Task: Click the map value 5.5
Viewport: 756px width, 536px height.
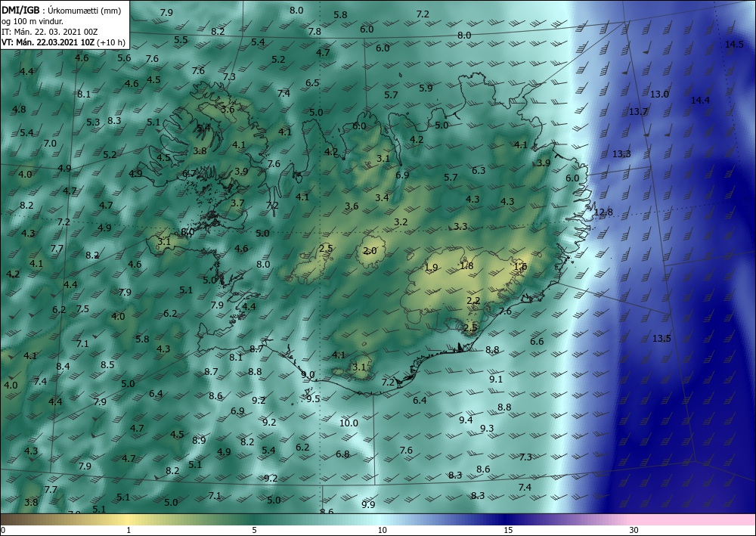Action: (181, 39)
